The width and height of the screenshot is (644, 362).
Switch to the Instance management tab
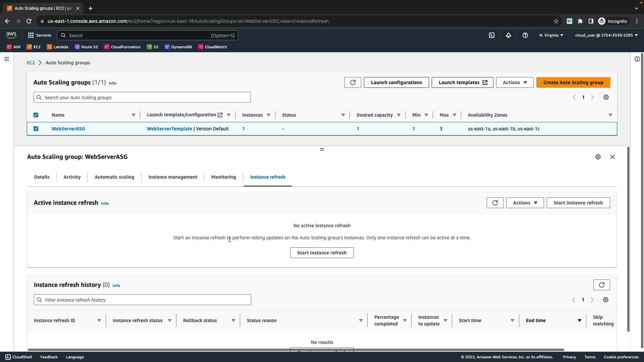173,177
